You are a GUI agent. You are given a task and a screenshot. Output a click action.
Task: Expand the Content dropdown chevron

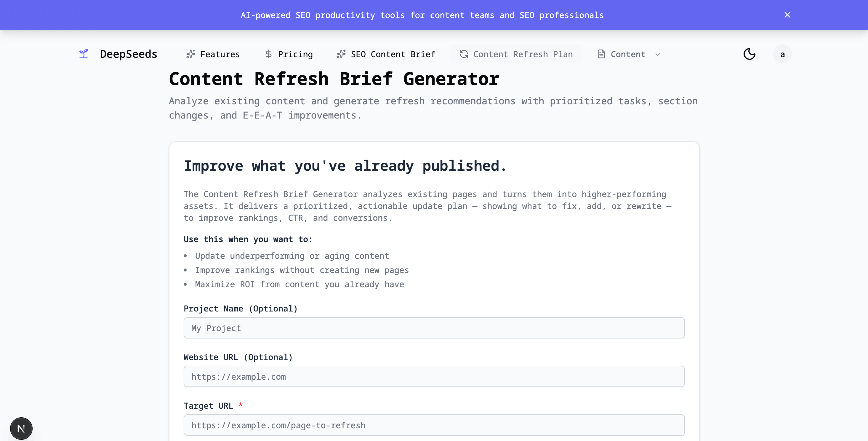tap(657, 55)
